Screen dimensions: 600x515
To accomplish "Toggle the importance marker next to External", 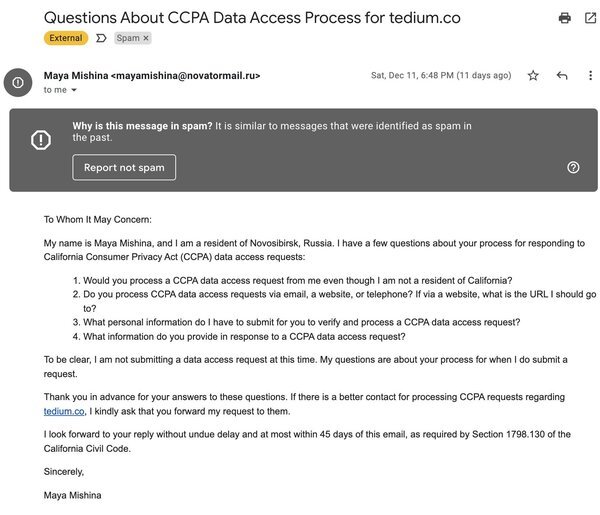I will (101, 38).
